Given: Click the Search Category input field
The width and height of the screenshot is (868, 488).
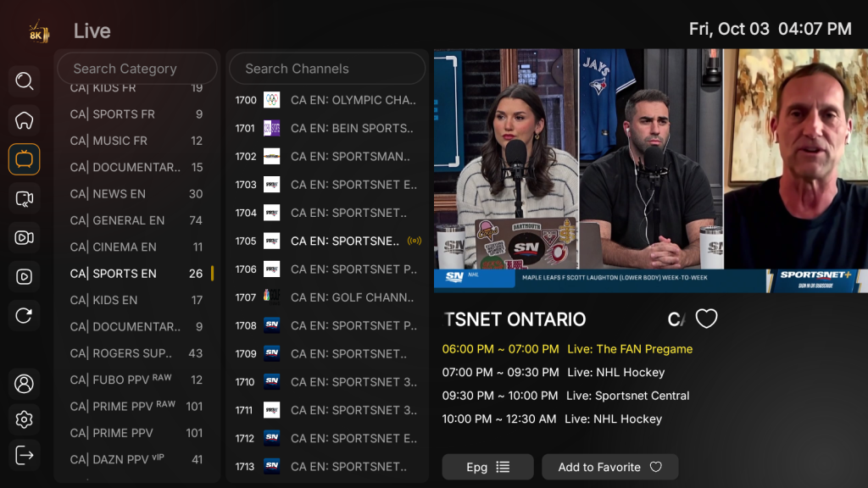Looking at the screenshot, I should 137,69.
